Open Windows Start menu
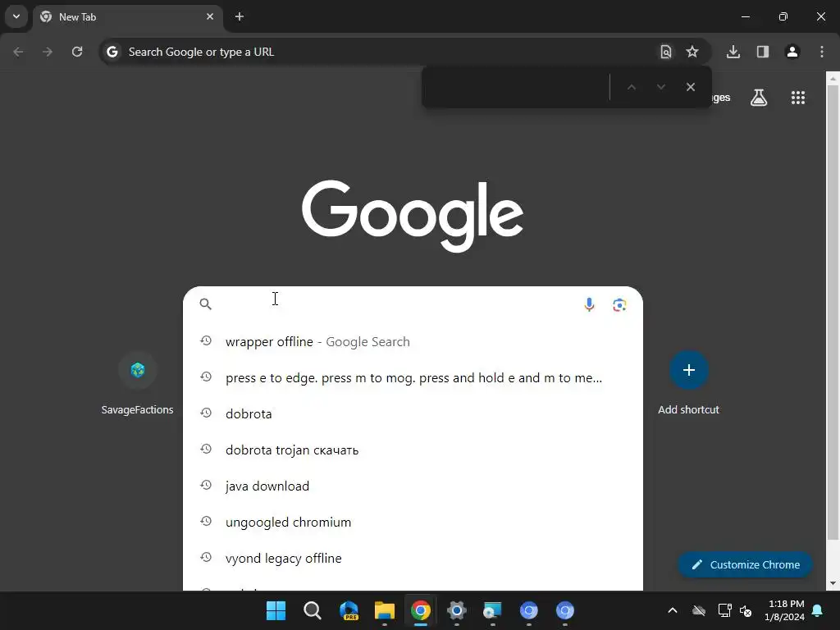This screenshot has width=840, height=630. pyautogui.click(x=276, y=610)
